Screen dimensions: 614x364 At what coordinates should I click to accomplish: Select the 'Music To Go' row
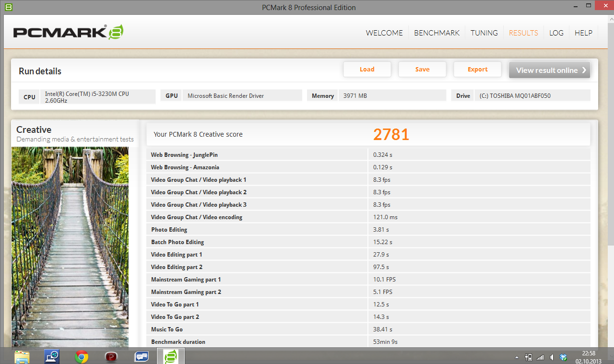[368, 329]
